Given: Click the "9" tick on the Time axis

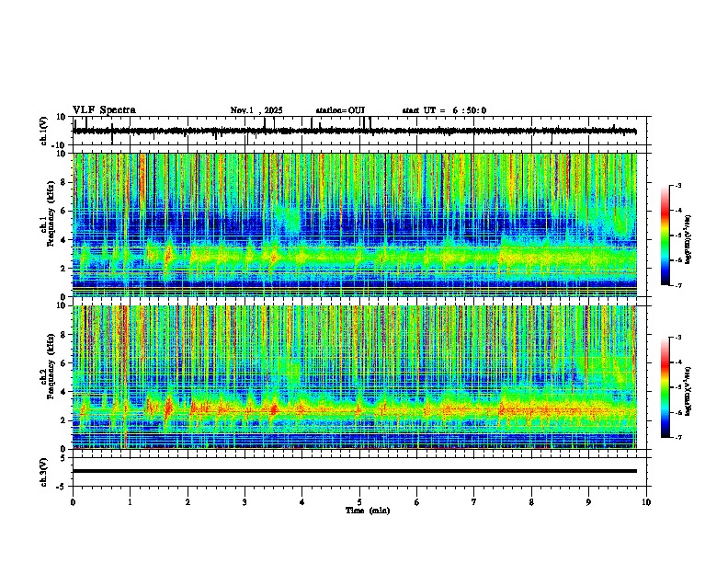Looking at the screenshot, I should [588, 502].
